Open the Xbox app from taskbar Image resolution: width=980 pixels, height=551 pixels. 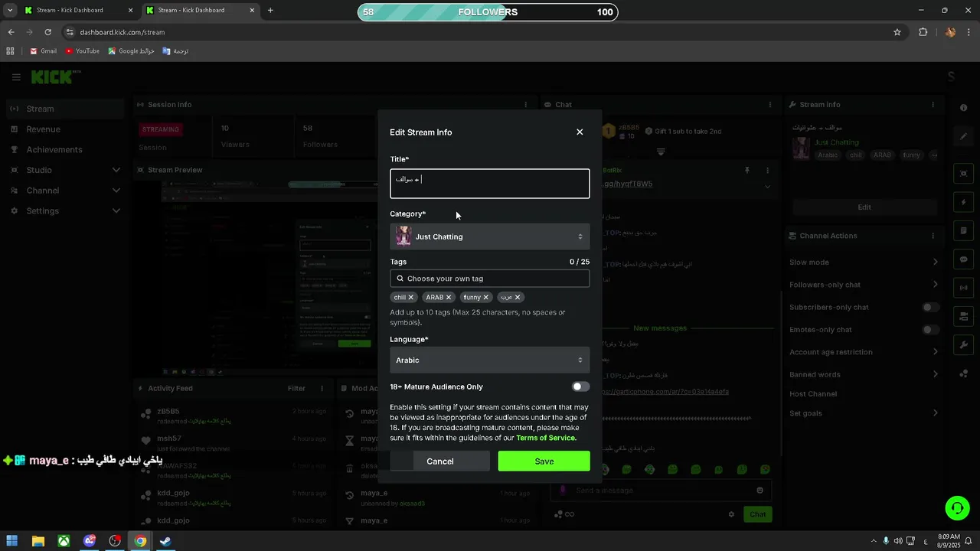click(x=64, y=541)
